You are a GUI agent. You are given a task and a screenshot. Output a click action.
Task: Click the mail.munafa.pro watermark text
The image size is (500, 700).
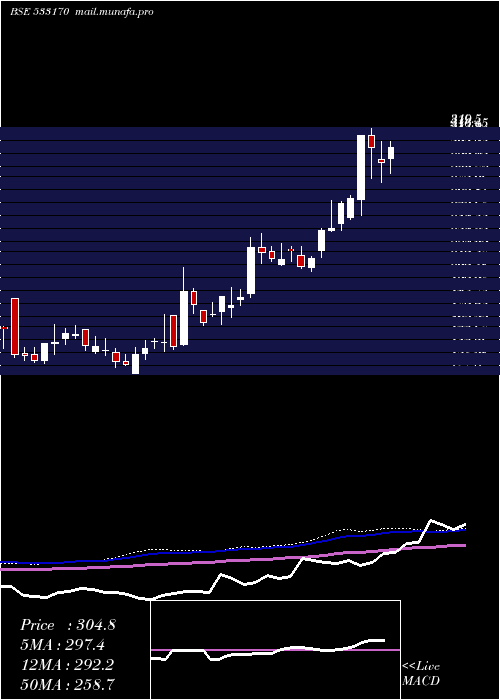(114, 12)
